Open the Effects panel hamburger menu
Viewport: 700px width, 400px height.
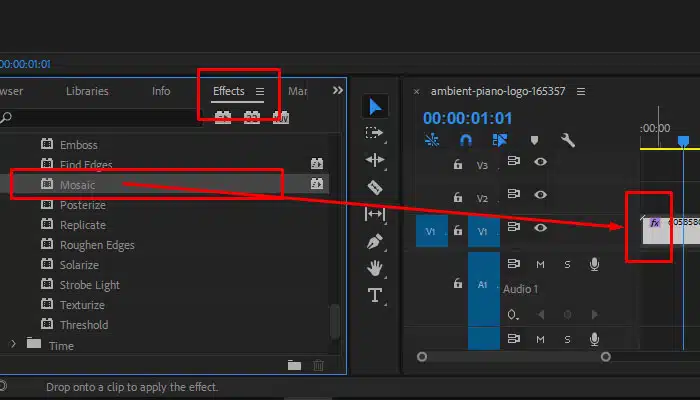[260, 92]
